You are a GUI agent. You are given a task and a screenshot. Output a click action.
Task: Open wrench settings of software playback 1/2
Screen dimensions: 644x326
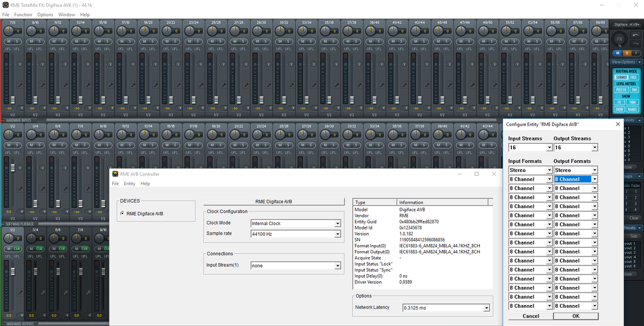coord(20,189)
